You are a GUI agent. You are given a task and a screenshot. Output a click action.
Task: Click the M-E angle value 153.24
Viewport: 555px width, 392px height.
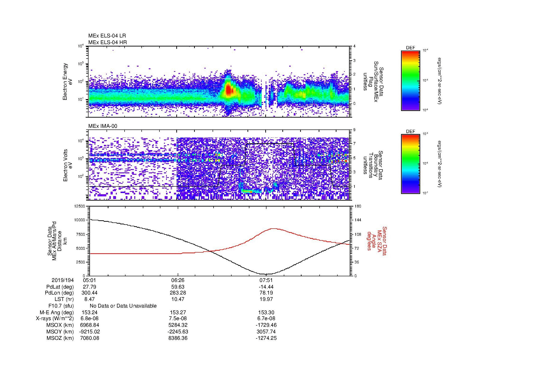pos(89,313)
